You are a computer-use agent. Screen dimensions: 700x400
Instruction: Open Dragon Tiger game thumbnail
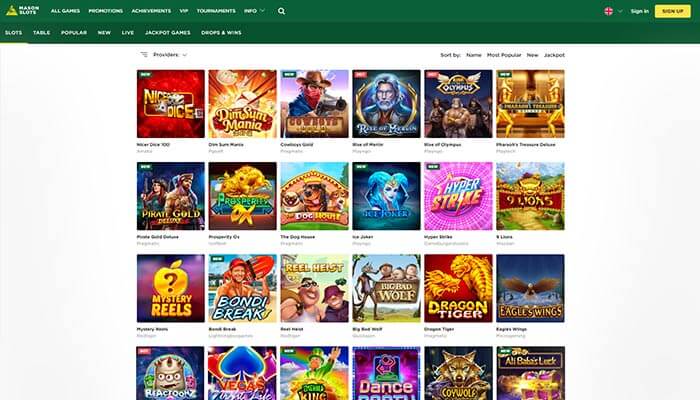pos(458,288)
